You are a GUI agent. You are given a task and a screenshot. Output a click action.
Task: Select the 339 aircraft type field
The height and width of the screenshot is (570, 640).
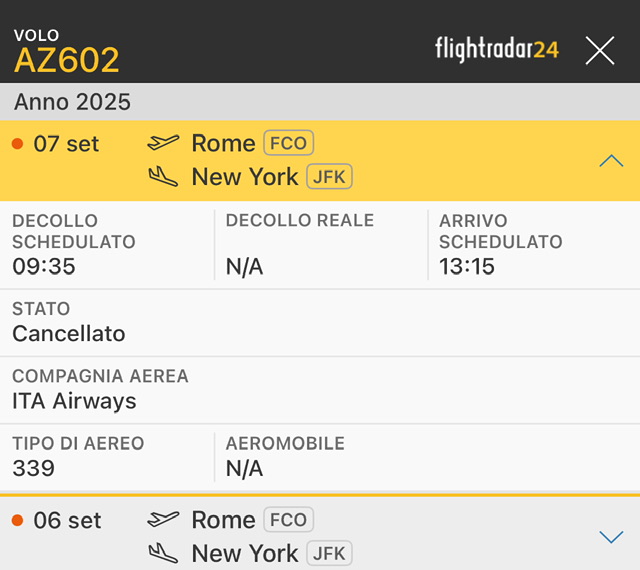(x=34, y=468)
